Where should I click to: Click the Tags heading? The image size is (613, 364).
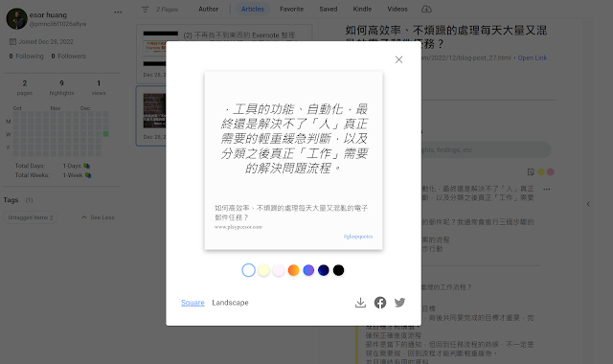point(11,200)
